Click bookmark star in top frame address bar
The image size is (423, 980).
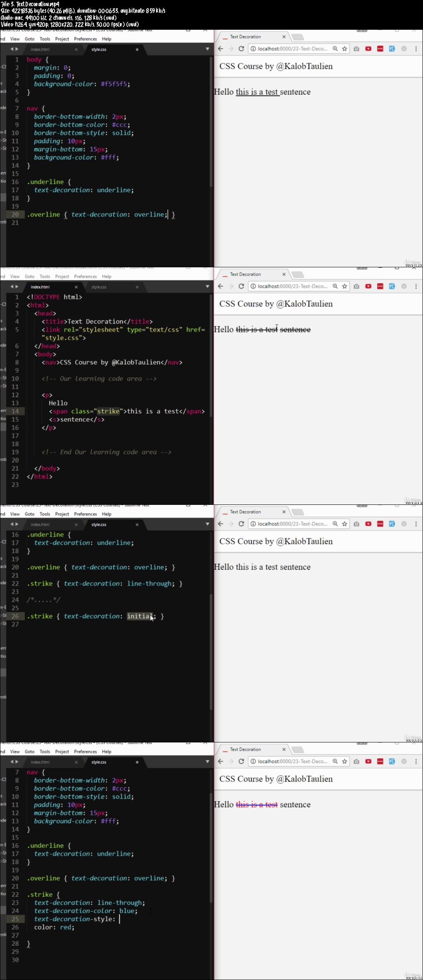(345, 49)
